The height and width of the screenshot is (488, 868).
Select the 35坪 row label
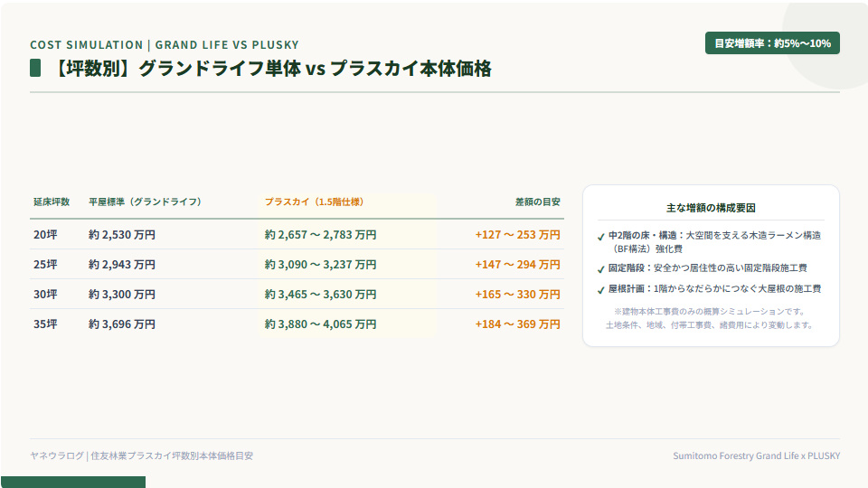45,324
